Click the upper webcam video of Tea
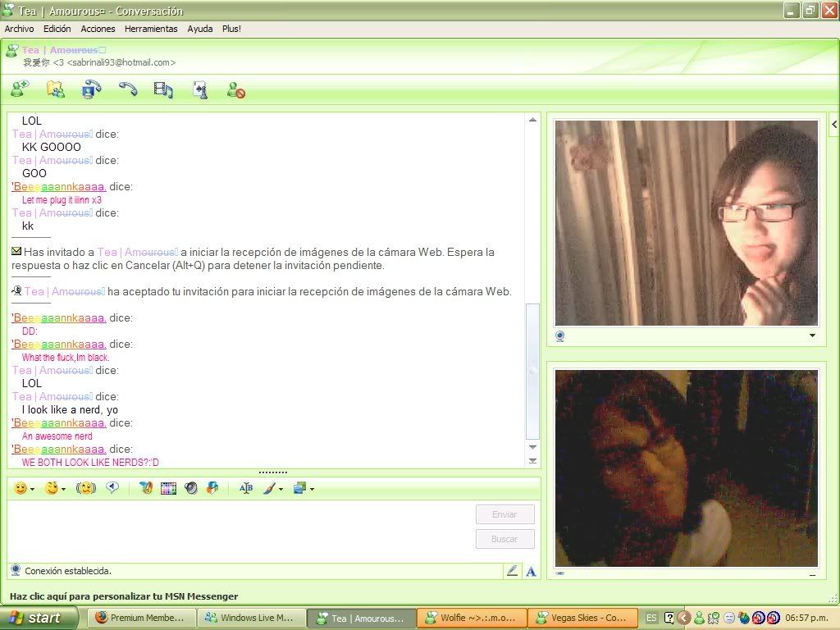The width and height of the screenshot is (840, 630). tap(687, 223)
